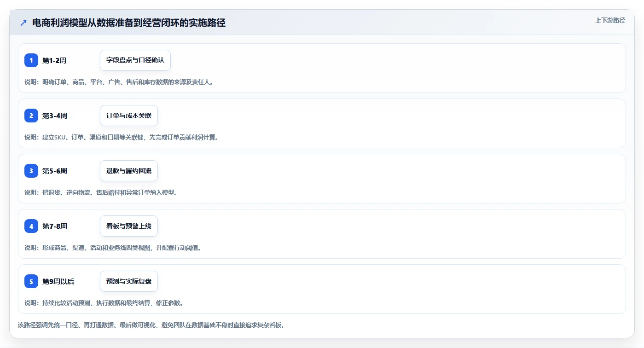Select the 退款与履约回流 chip
Image resolution: width=644 pixels, height=348 pixels.
(x=129, y=171)
